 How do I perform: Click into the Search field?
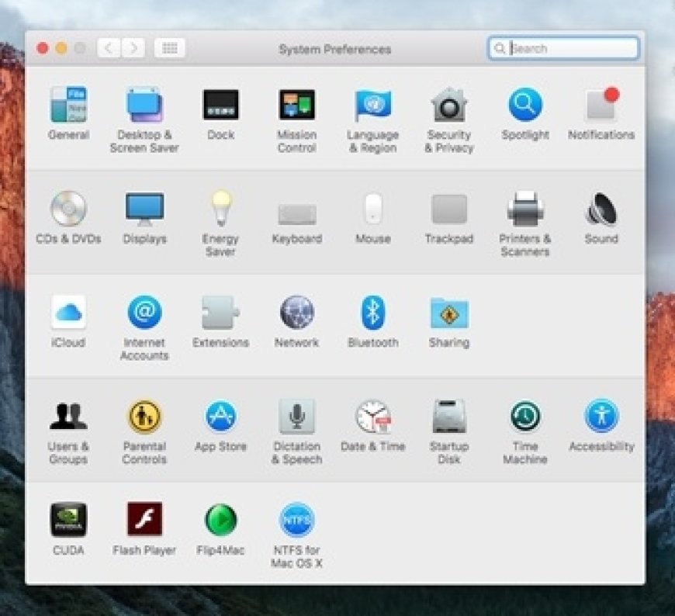563,48
